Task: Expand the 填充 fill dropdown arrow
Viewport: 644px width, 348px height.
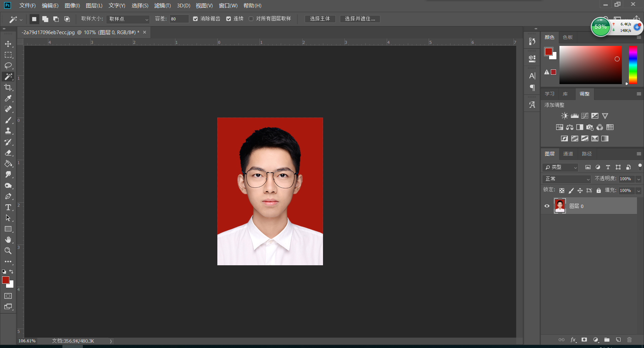Action: (x=639, y=191)
